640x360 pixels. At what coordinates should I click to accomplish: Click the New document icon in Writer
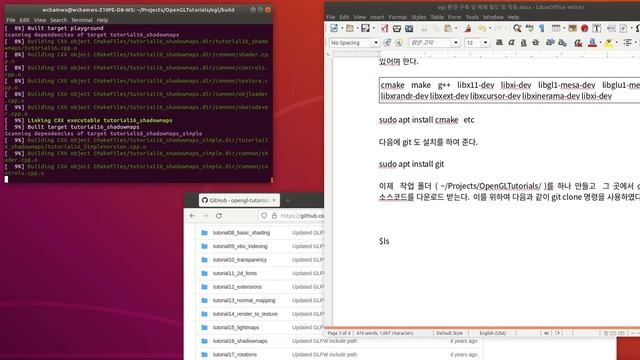(334, 28)
